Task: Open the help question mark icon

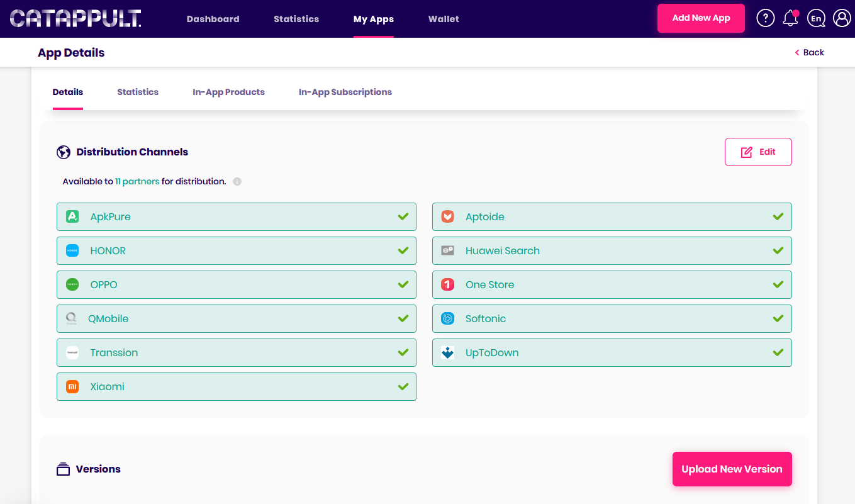Action: point(765,18)
